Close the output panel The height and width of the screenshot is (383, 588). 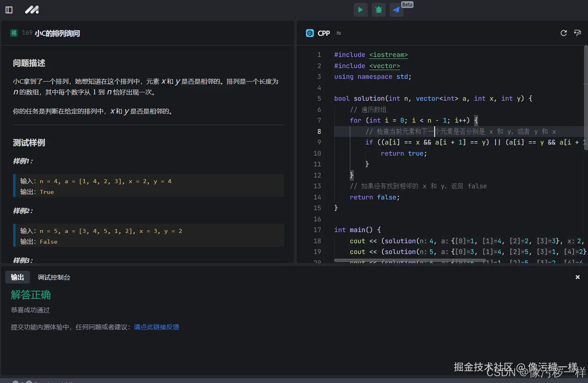[x=578, y=277]
